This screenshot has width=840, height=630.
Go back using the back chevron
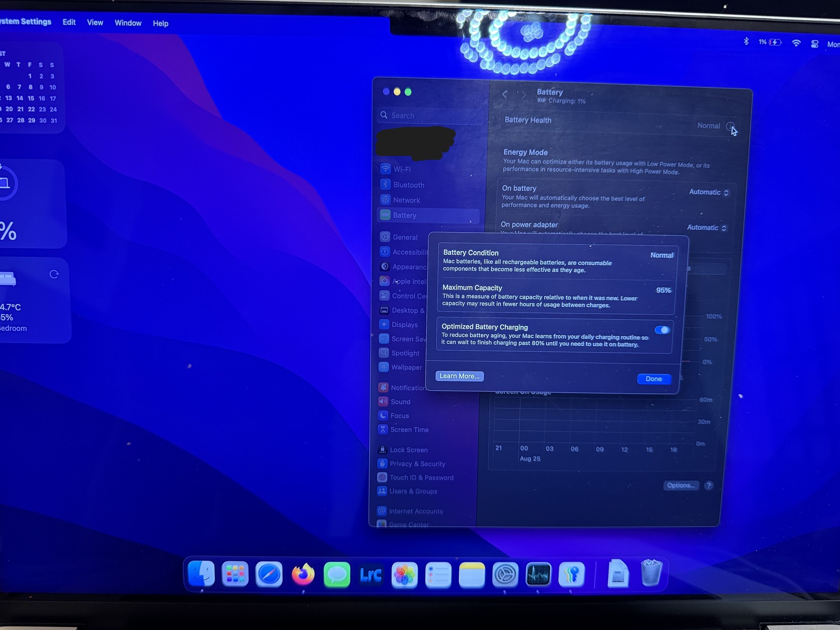point(505,94)
